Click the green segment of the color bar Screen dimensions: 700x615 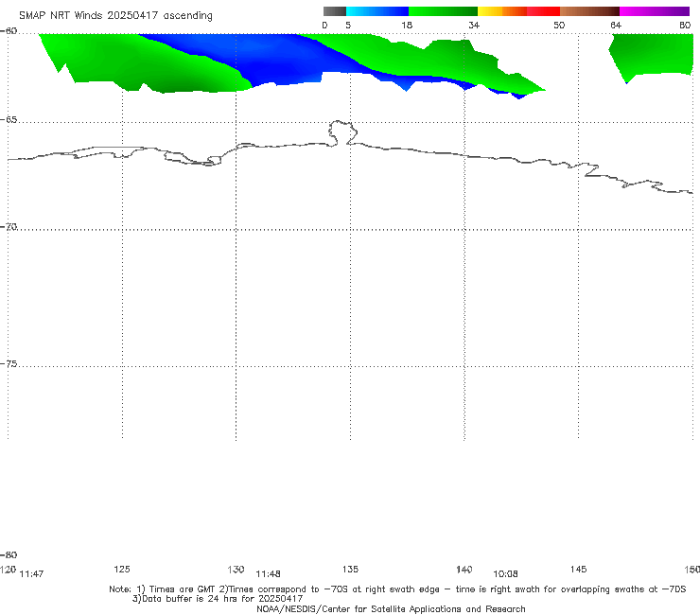(x=443, y=11)
